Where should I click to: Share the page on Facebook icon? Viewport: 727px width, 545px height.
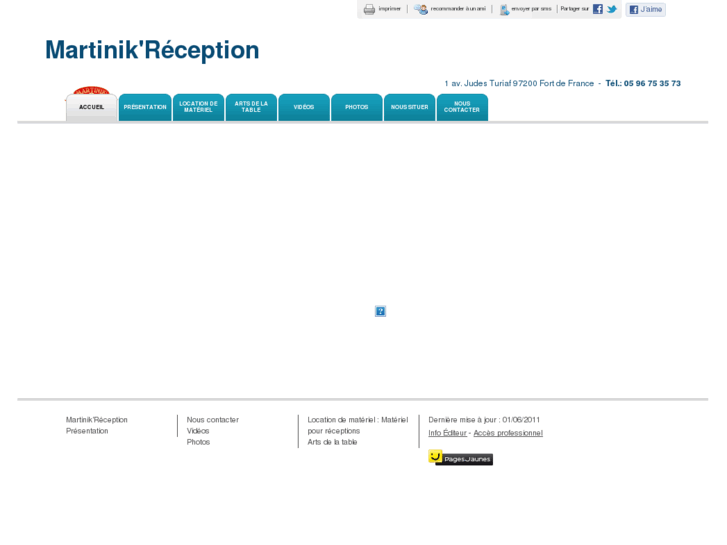pyautogui.click(x=598, y=9)
